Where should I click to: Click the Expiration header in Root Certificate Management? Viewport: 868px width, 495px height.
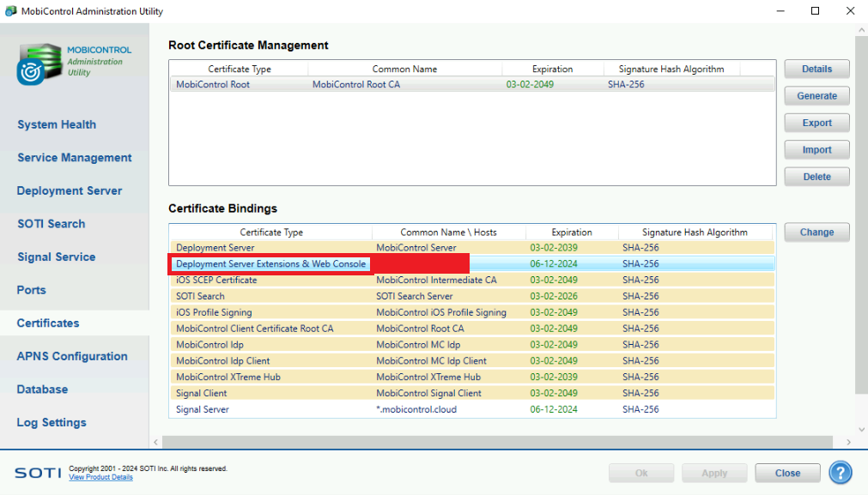tap(552, 69)
